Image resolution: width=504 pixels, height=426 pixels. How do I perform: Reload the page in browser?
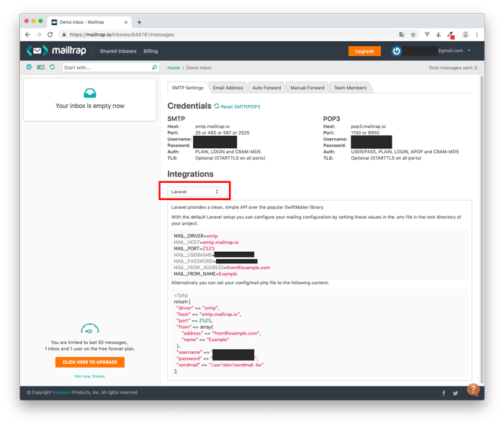pos(50,35)
